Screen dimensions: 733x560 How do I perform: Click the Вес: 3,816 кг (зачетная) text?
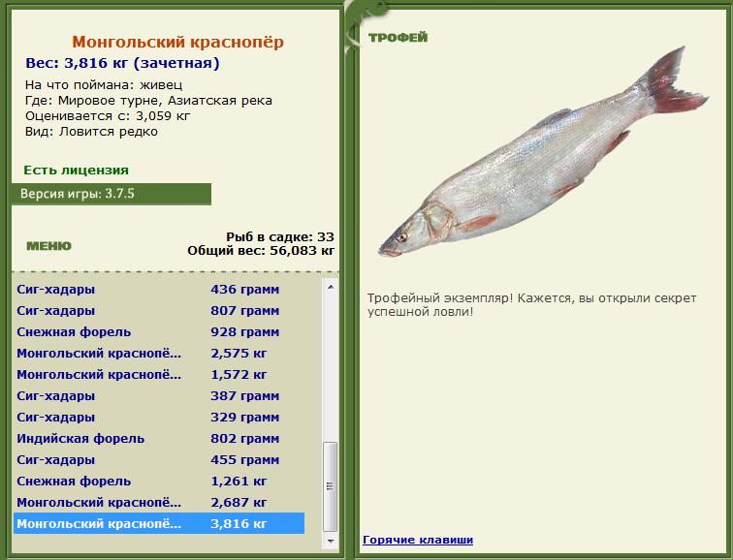[122, 63]
